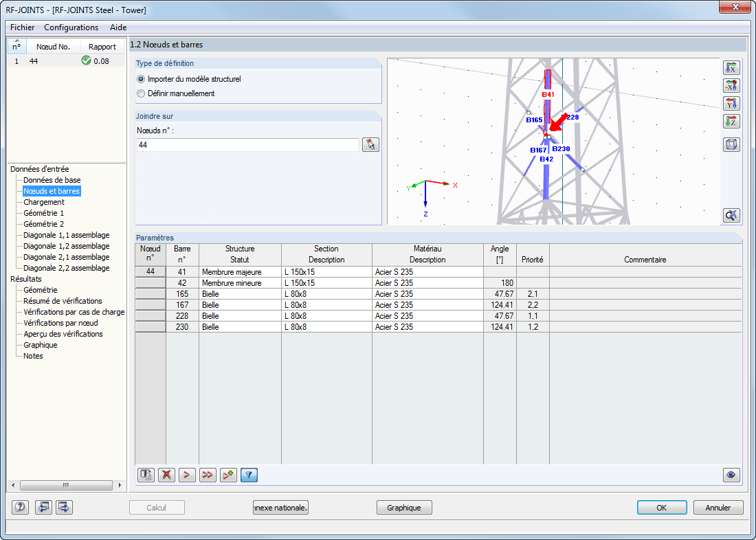
Task: Toggle the funnel filter icon
Action: tap(249, 475)
